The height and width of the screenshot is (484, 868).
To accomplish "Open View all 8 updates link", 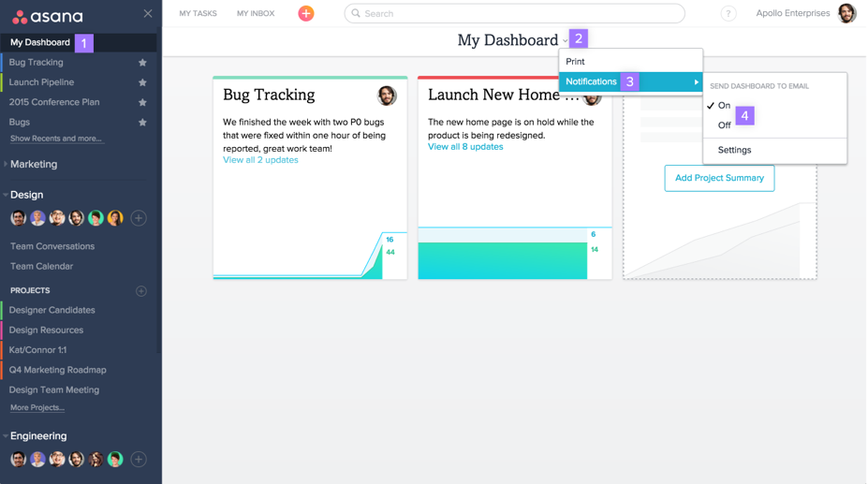I will pyautogui.click(x=465, y=147).
